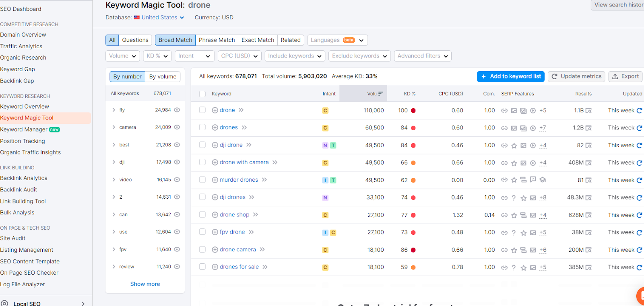
Task: Open the Advanced filters dropdown
Action: point(423,56)
